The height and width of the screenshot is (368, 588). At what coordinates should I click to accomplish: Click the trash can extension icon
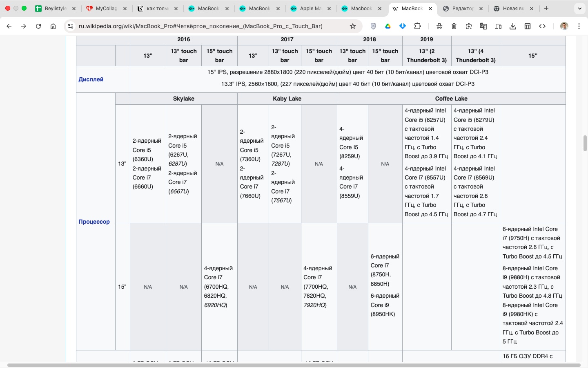(x=454, y=26)
